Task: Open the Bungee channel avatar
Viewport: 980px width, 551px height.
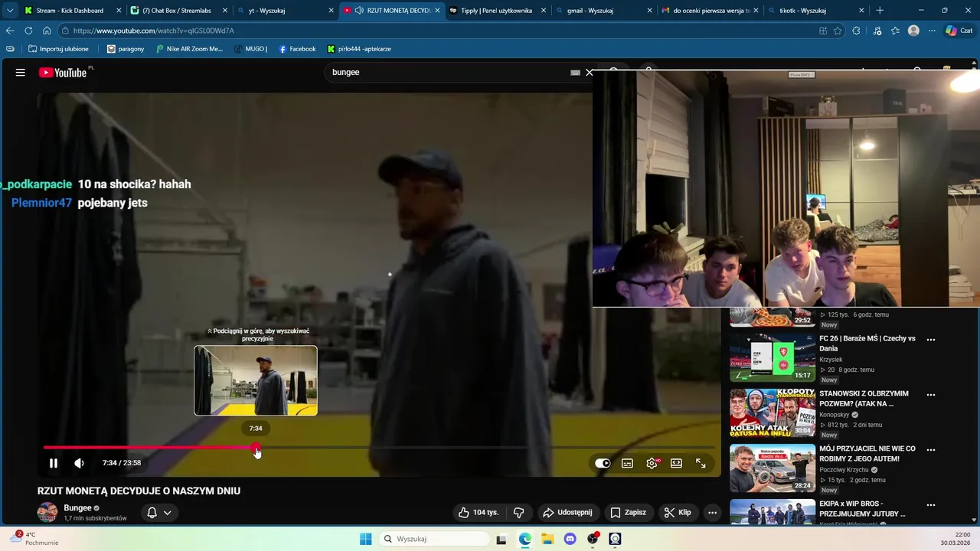Action: (x=47, y=512)
